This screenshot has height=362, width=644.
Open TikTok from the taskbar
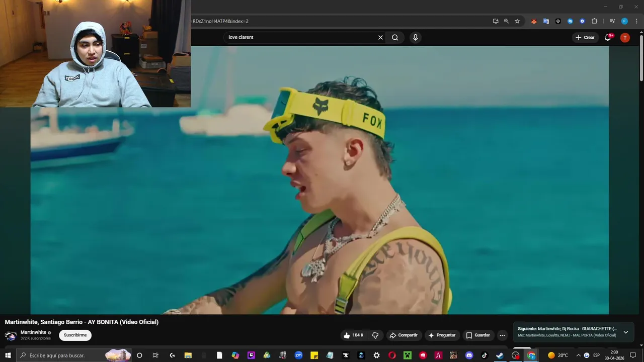(x=485, y=355)
